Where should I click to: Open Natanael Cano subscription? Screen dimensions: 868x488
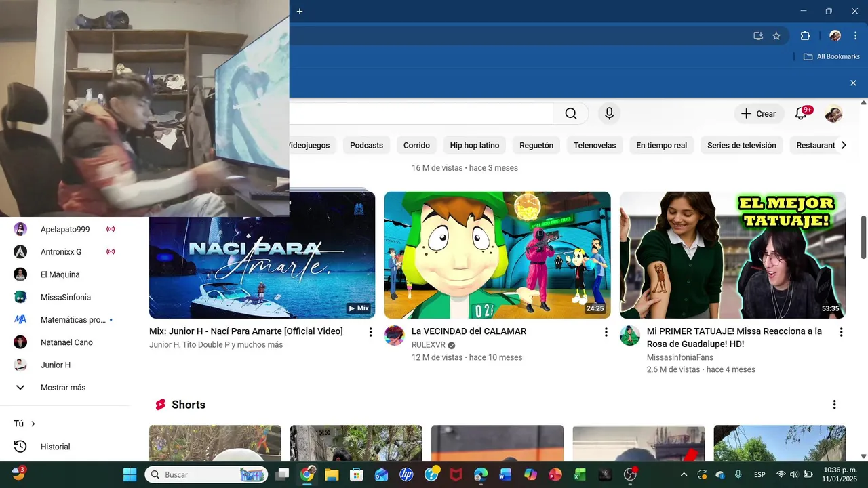(65, 342)
